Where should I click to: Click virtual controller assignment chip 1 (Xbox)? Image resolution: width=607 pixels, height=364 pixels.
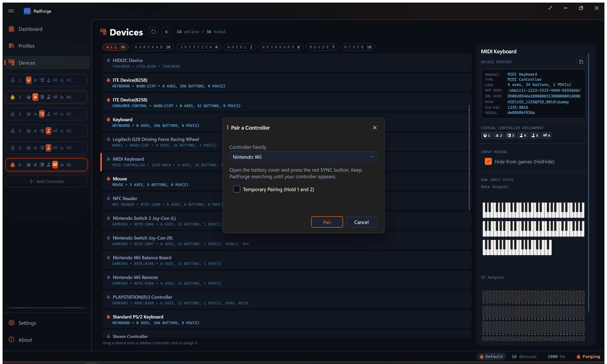pos(486,136)
